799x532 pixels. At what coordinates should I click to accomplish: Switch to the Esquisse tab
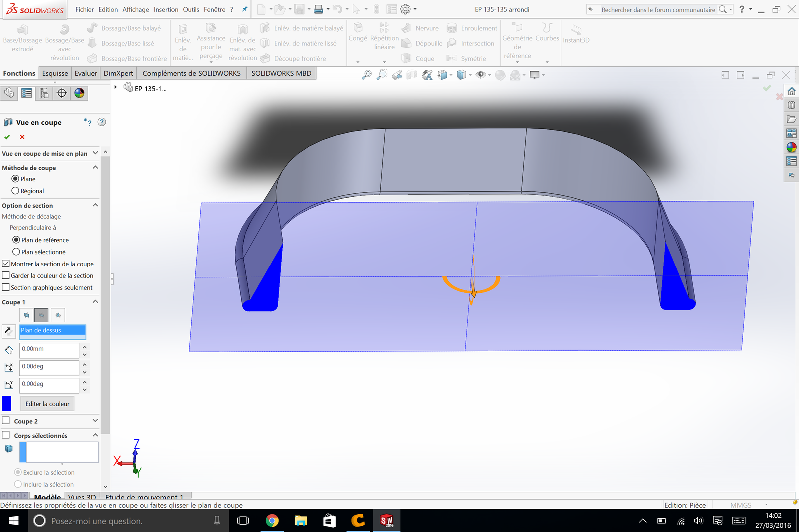click(x=55, y=73)
